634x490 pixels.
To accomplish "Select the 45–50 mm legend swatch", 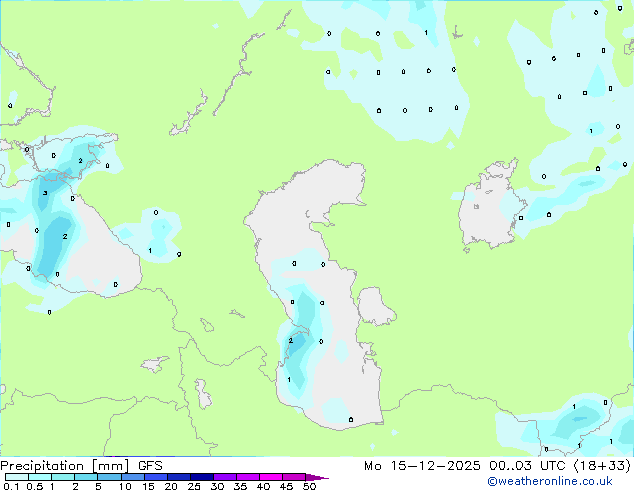I will [294, 477].
